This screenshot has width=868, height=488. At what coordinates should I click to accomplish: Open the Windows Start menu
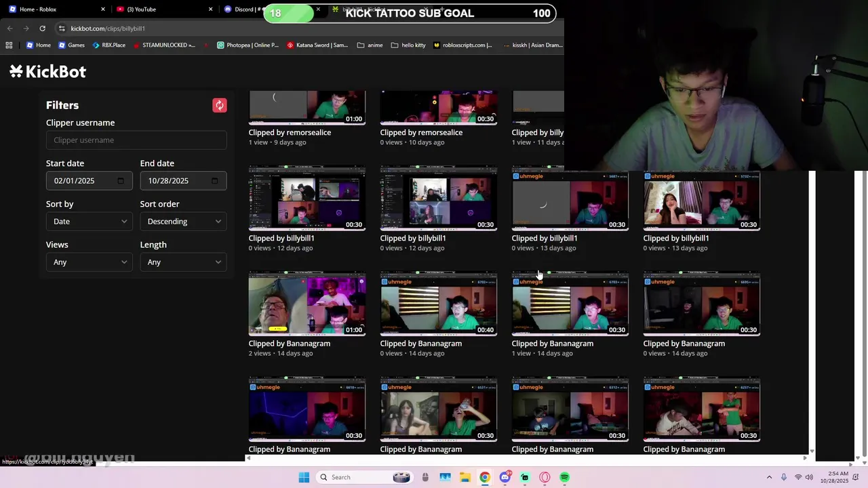tap(304, 477)
